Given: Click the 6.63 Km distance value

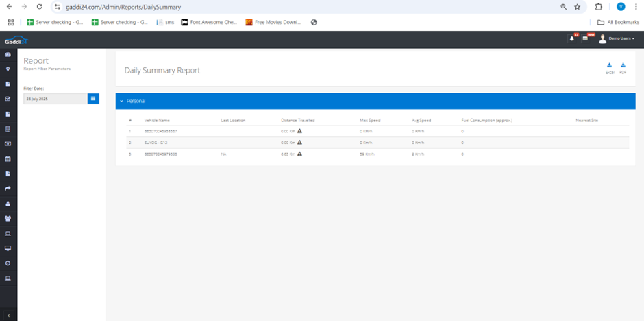Looking at the screenshot, I should (x=288, y=154).
